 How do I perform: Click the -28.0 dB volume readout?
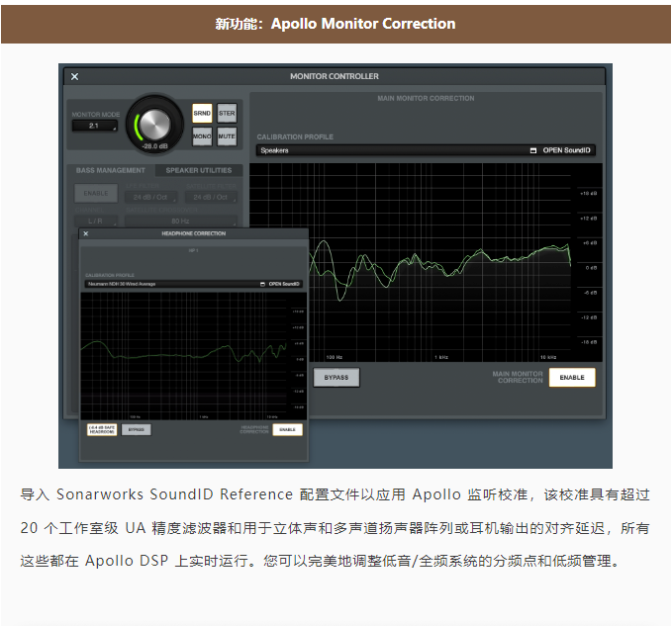click(x=154, y=146)
